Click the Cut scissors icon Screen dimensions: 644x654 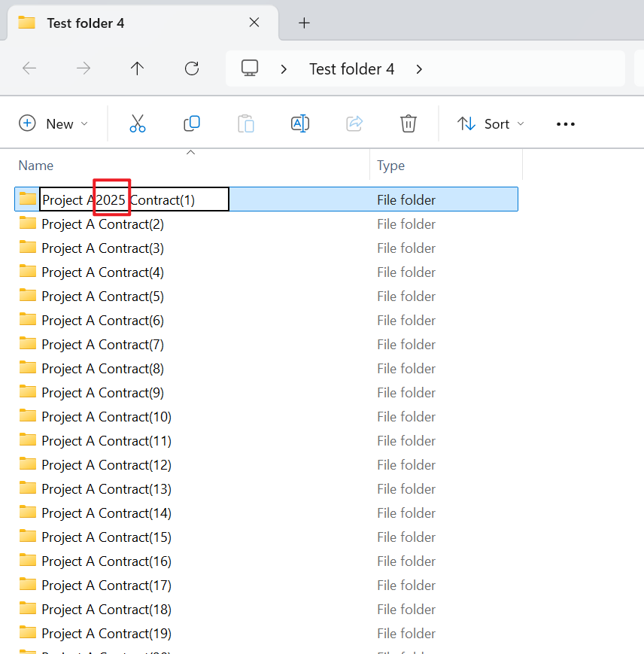pos(137,124)
